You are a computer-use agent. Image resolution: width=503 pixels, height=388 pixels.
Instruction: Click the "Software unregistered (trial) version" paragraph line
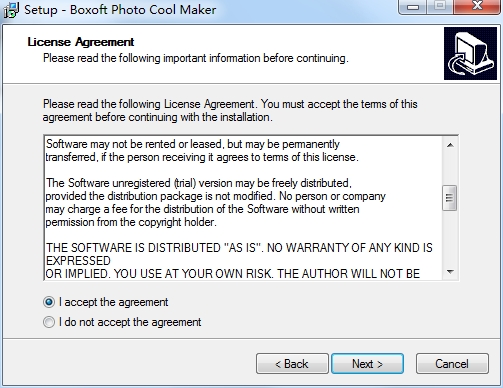tap(199, 183)
